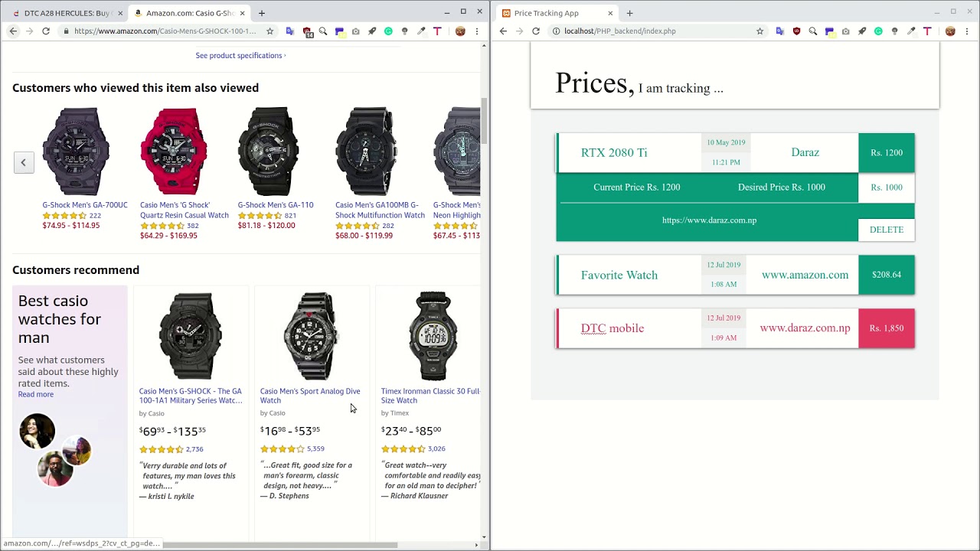Open Chrome menu in Amazon window
980x551 pixels.
477,31
